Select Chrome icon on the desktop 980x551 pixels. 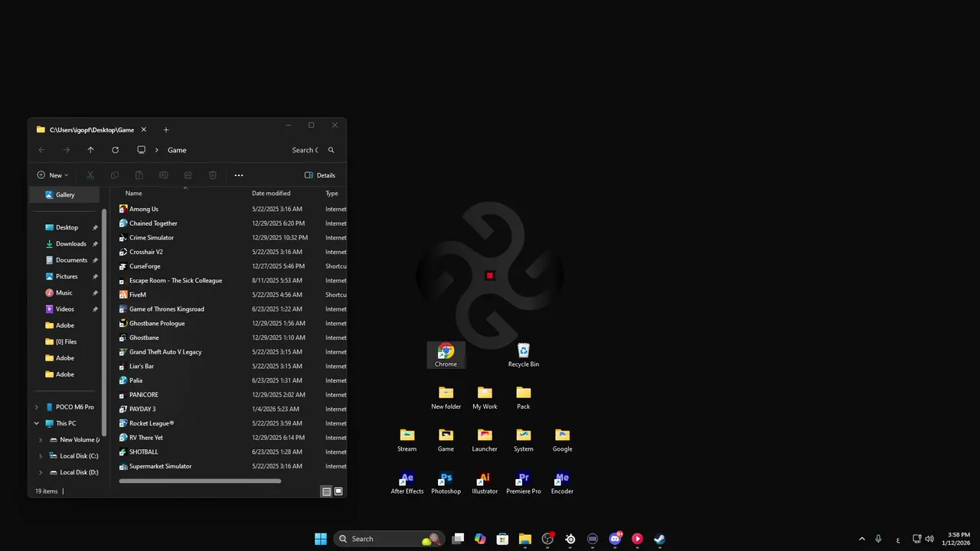[446, 355]
